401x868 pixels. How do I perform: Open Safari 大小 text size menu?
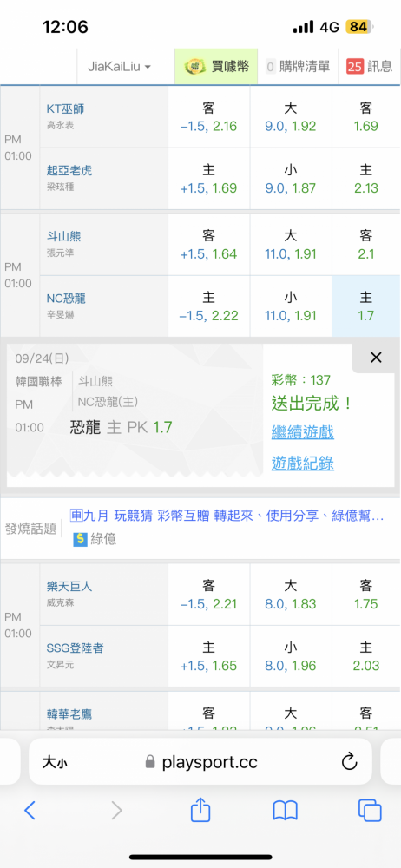pyautogui.click(x=55, y=762)
